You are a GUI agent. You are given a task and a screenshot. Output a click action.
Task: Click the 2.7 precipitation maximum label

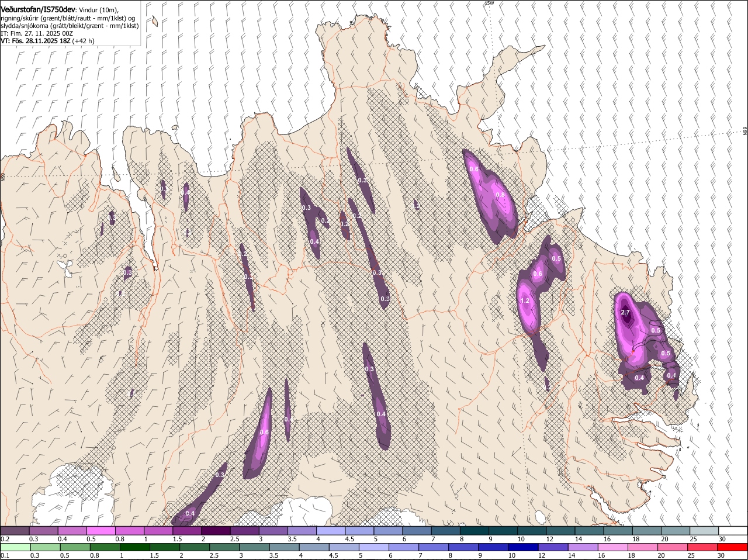tap(625, 312)
